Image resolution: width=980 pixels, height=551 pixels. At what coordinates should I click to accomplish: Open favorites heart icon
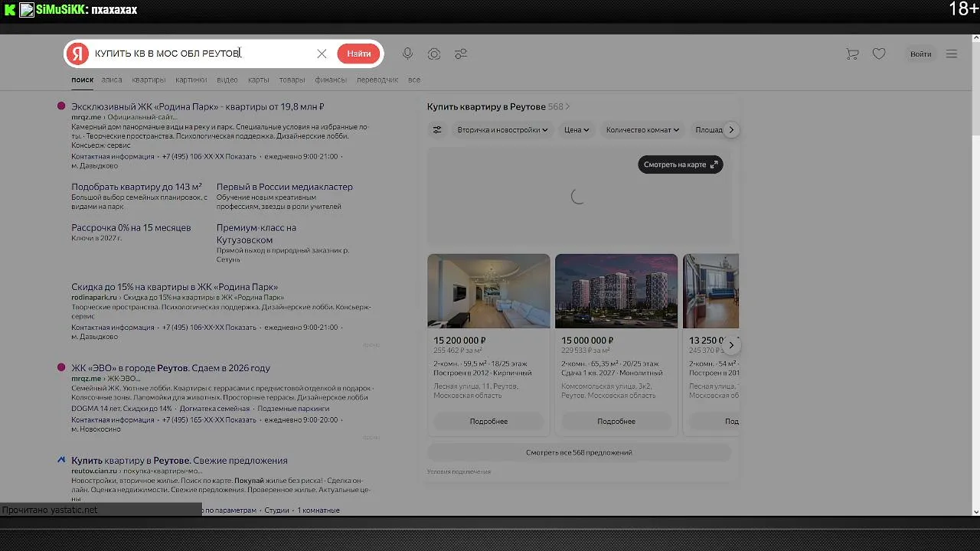coord(879,54)
